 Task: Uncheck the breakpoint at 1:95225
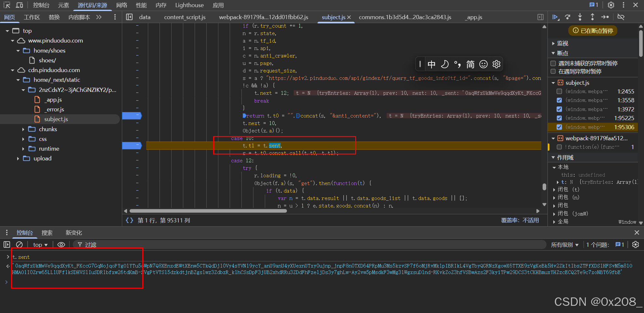559,118
